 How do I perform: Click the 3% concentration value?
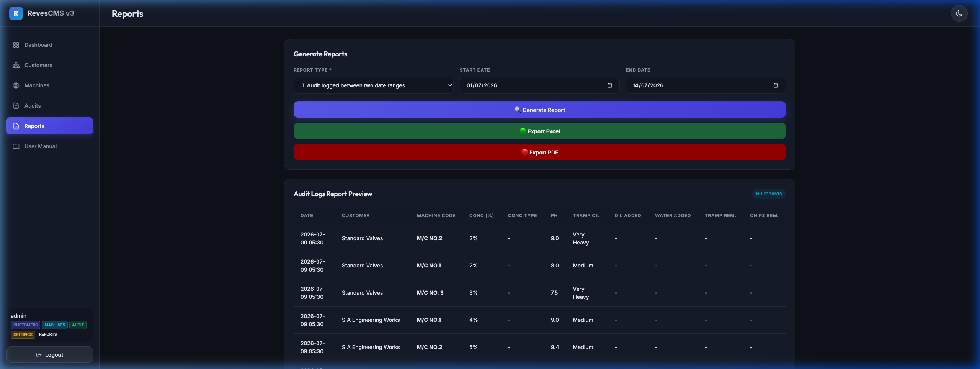point(473,293)
